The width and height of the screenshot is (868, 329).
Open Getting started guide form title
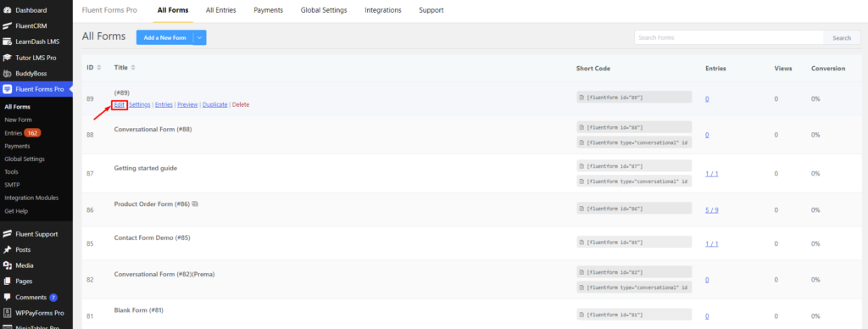(x=146, y=168)
